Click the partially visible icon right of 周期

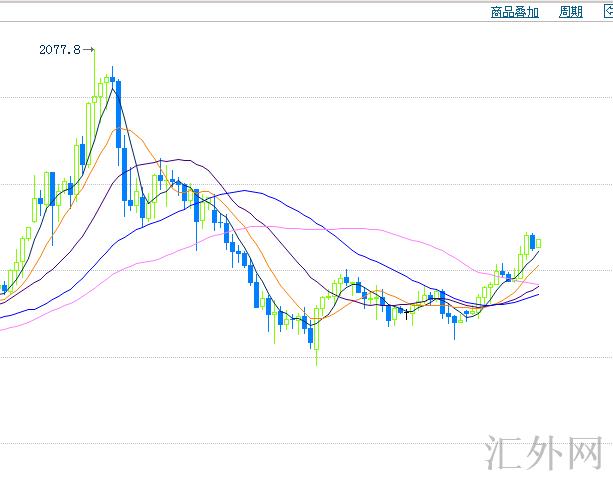click(x=606, y=12)
